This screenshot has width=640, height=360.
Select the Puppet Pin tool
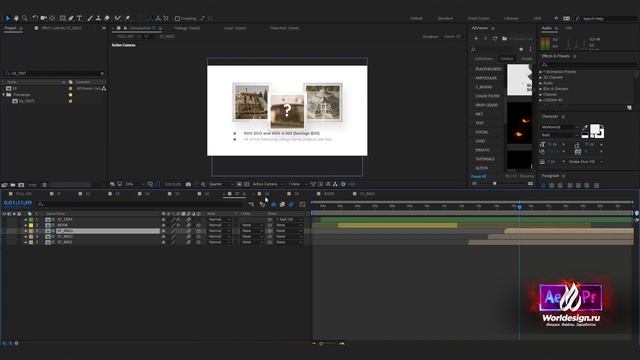[x=127, y=18]
